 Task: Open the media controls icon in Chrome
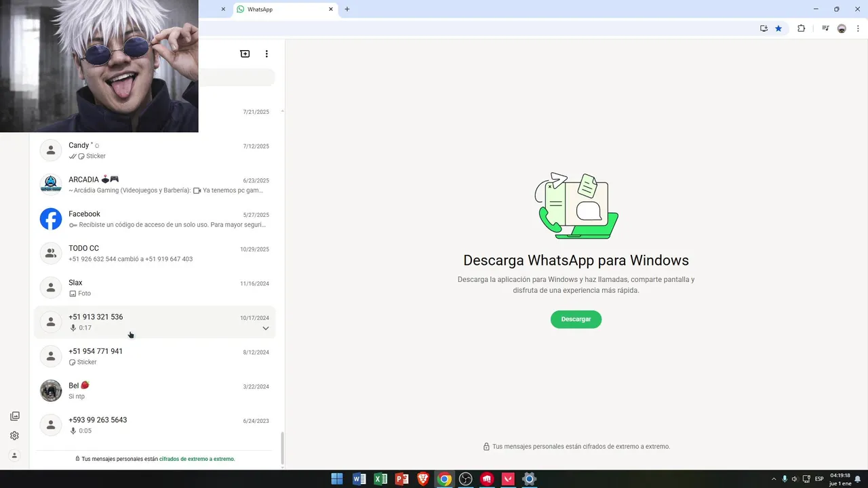[825, 28]
